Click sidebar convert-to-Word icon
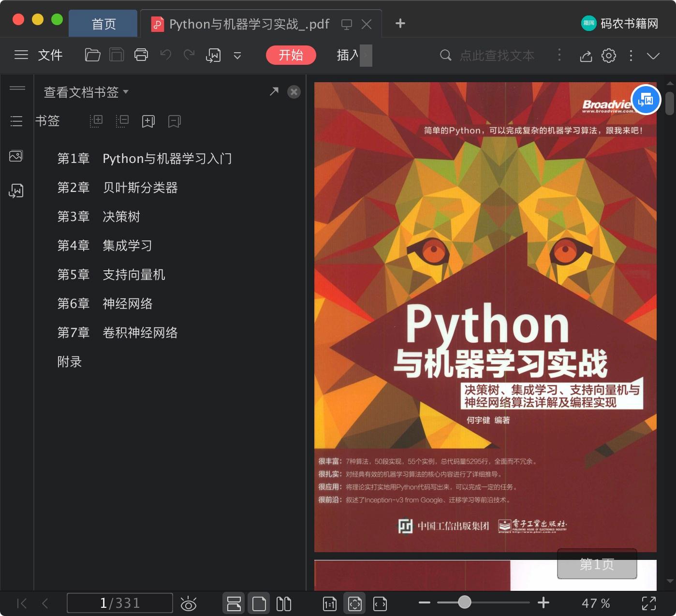 (16, 191)
